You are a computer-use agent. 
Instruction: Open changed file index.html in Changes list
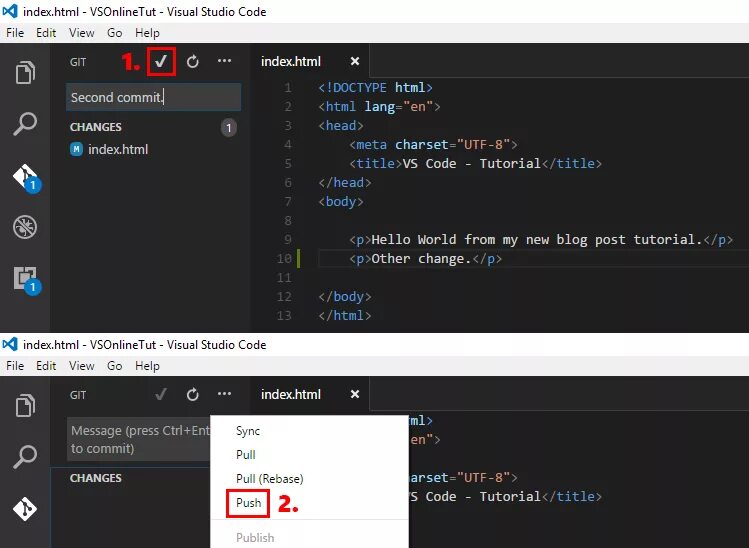point(118,150)
